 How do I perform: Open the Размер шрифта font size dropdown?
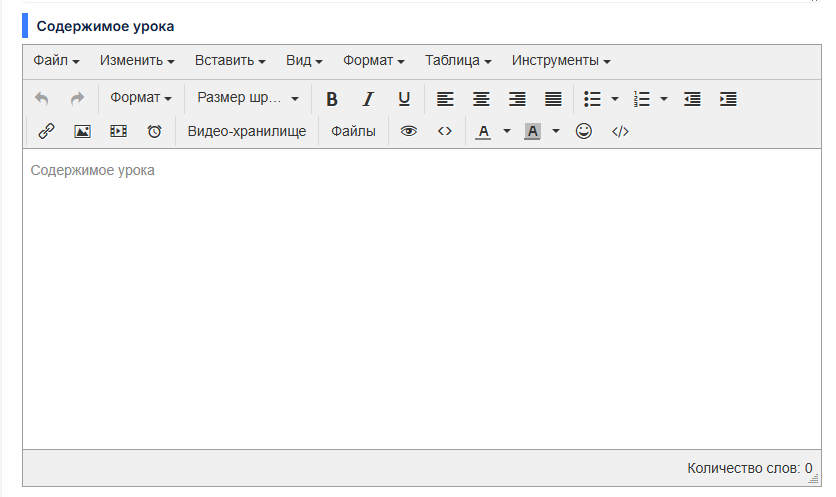pyautogui.click(x=248, y=99)
